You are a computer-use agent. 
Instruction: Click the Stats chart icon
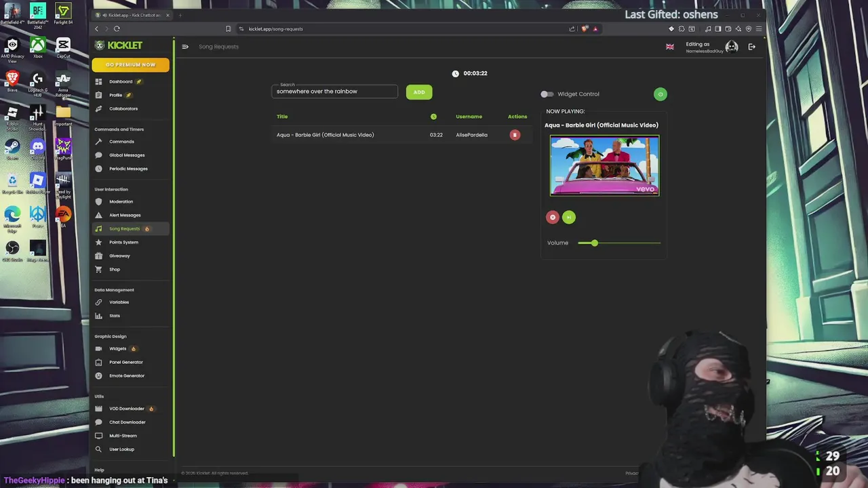[98, 316]
